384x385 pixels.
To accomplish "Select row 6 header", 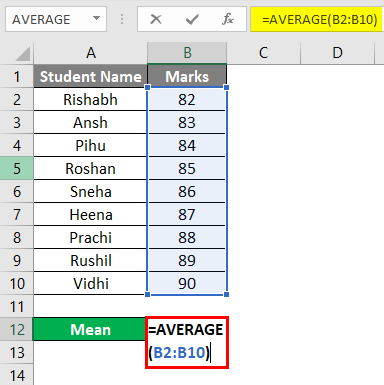I will (17, 191).
